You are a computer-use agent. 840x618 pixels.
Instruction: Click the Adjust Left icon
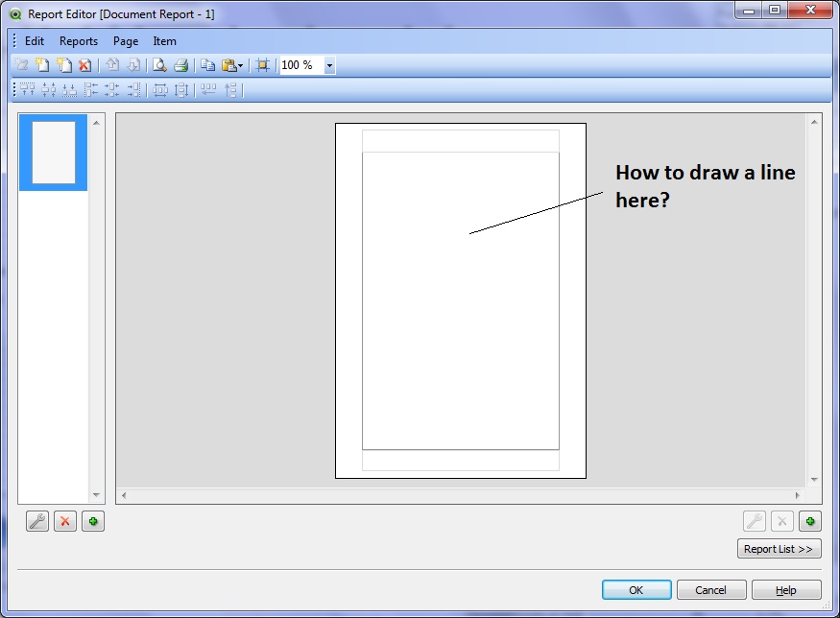(208, 89)
